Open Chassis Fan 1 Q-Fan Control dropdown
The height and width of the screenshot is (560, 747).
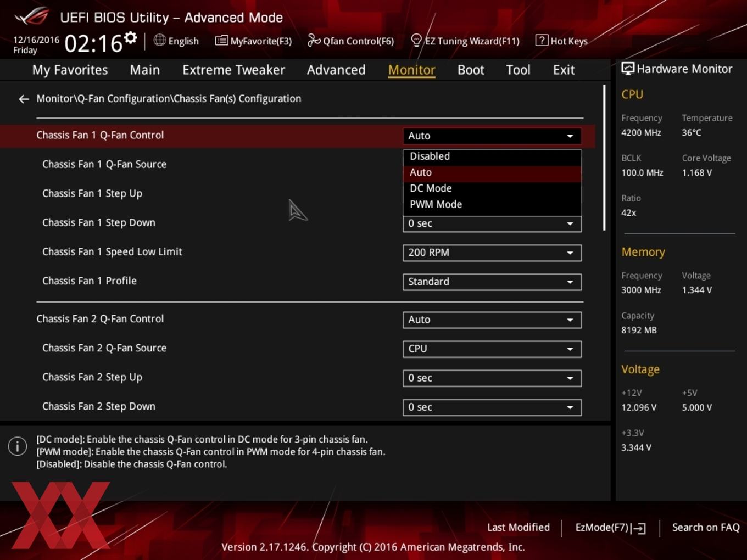click(492, 136)
